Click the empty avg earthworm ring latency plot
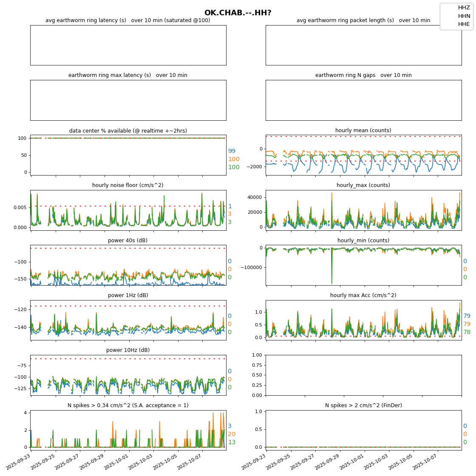Screen dimensions: 476x476 pos(128,45)
